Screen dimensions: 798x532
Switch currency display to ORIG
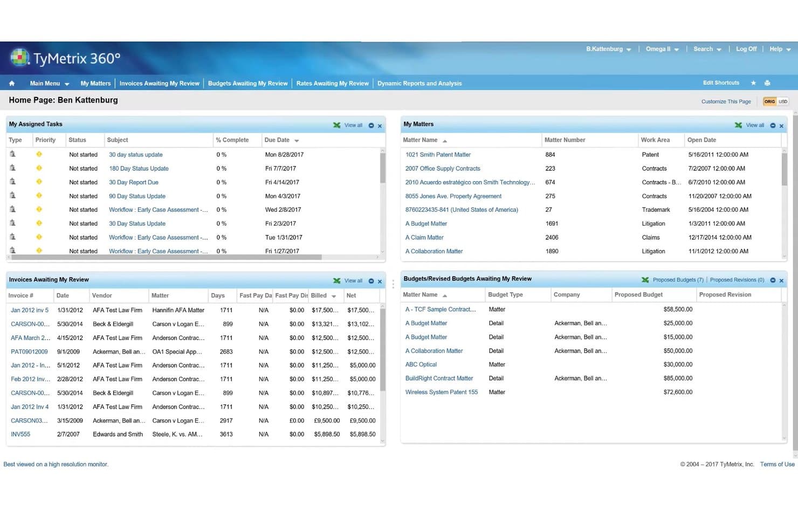pyautogui.click(x=769, y=101)
